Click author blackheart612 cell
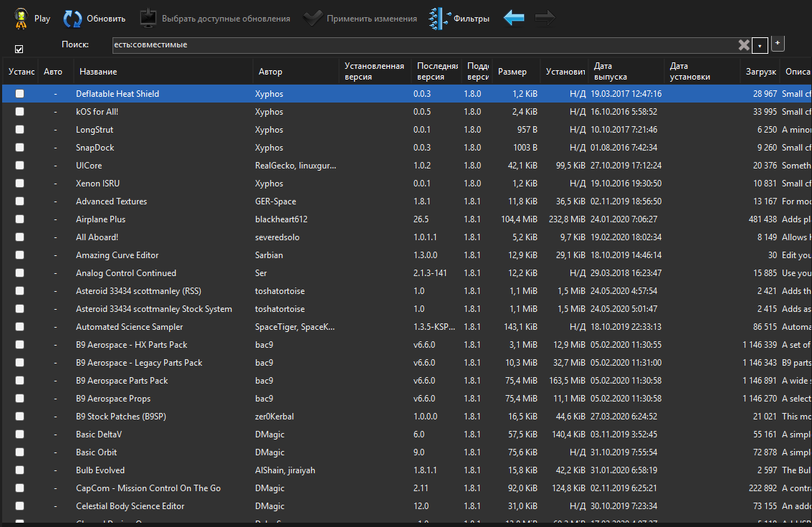 [281, 219]
